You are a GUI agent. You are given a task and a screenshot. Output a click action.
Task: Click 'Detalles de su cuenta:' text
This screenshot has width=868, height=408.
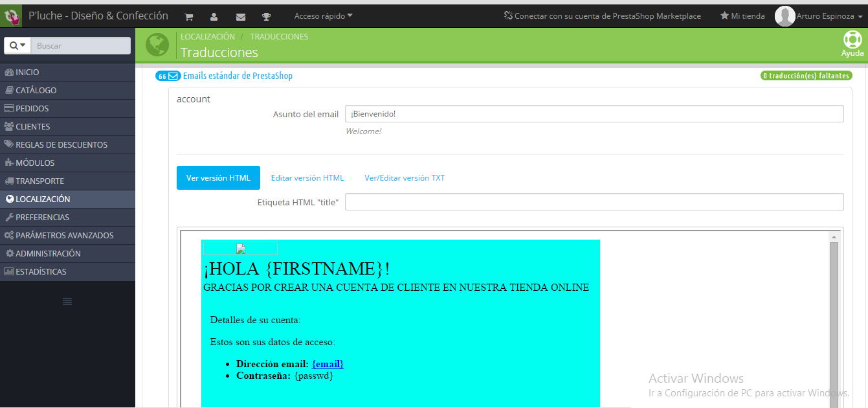pos(256,320)
